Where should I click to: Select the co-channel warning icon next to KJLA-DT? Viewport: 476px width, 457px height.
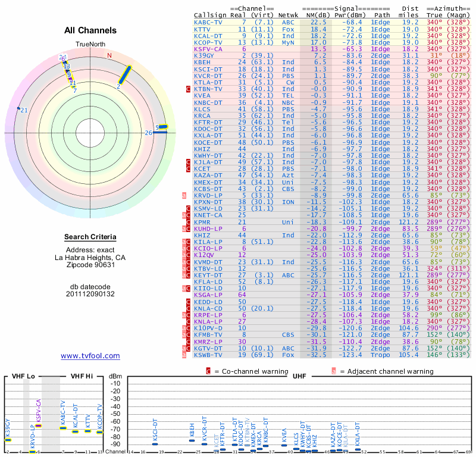tap(189, 161)
